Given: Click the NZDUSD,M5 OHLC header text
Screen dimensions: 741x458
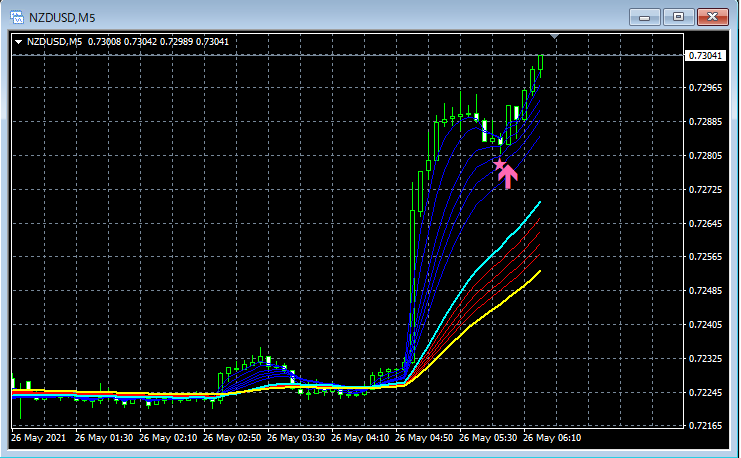Looking at the screenshot, I should pyautogui.click(x=128, y=42).
